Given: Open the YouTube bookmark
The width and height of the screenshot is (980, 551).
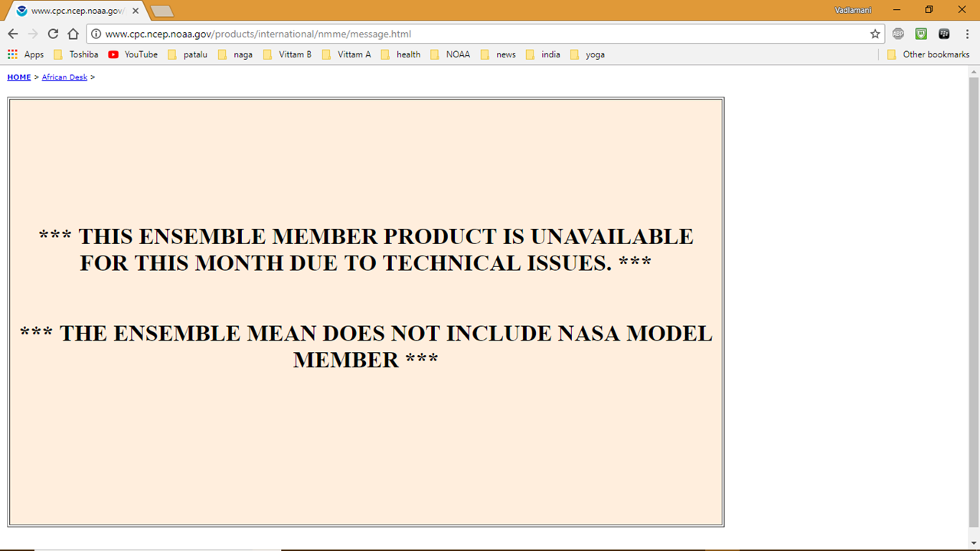Looking at the screenshot, I should coord(133,54).
